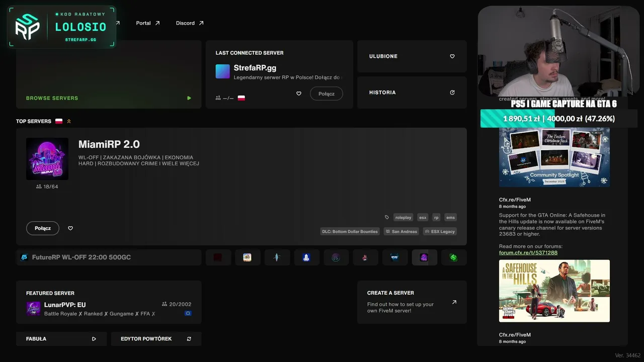Open the Ulubione favorites section
Image resolution: width=644 pixels, height=362 pixels.
coord(412,56)
